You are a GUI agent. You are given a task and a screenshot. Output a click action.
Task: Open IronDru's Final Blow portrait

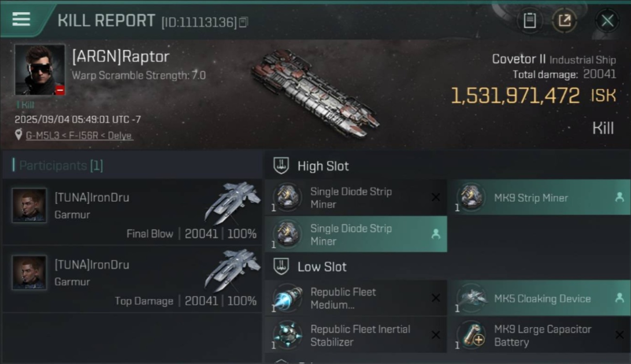(29, 205)
